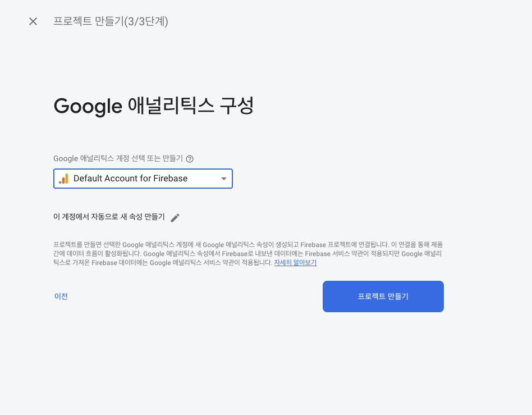Go back using the 이전 link
This screenshot has height=415, width=532.
click(61, 297)
